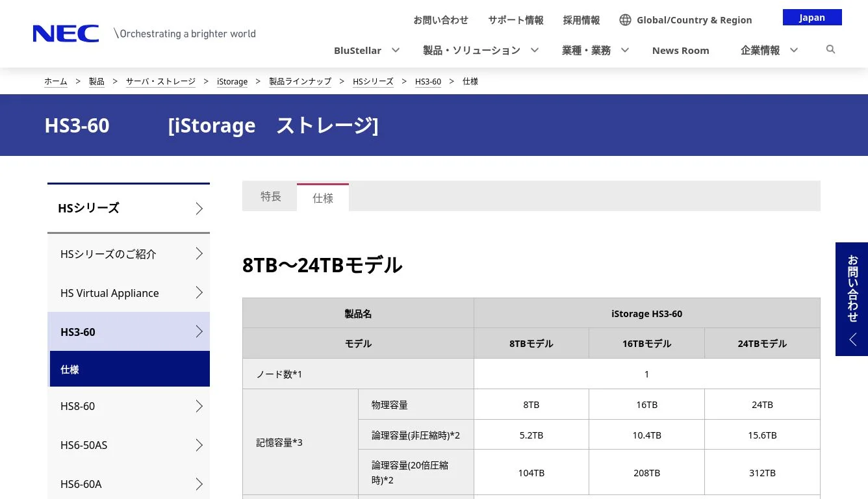This screenshot has height=499, width=868.
Task: Click the 104TB cell
Action: tap(531, 472)
